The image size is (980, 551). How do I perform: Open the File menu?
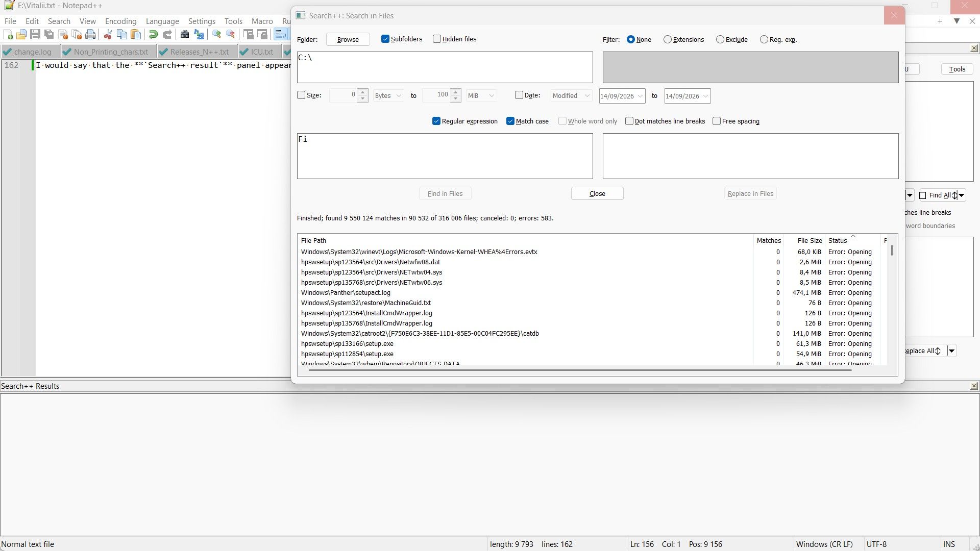click(x=10, y=21)
